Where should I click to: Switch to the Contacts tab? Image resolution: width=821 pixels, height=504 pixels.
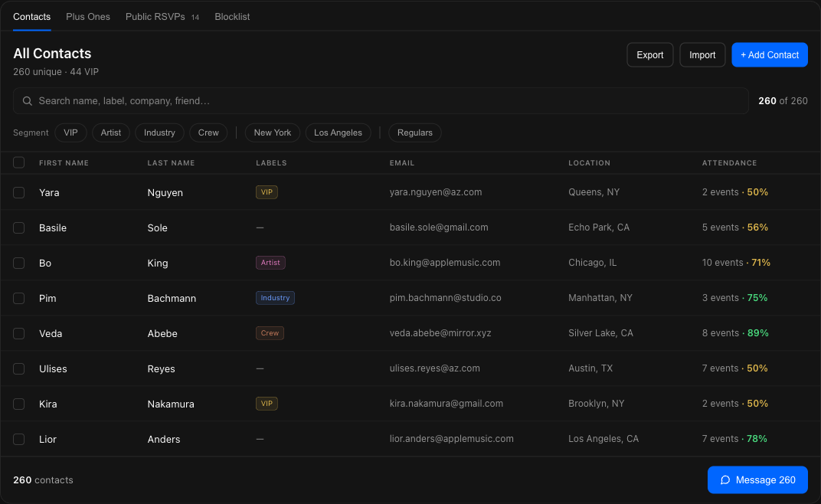point(32,17)
